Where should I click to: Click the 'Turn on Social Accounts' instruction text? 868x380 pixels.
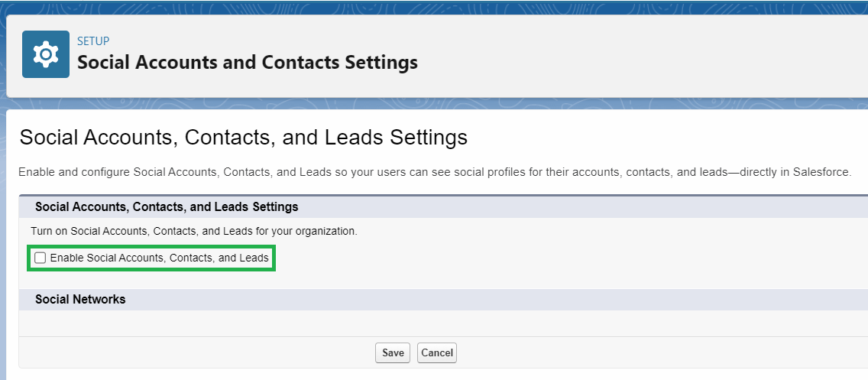click(194, 231)
